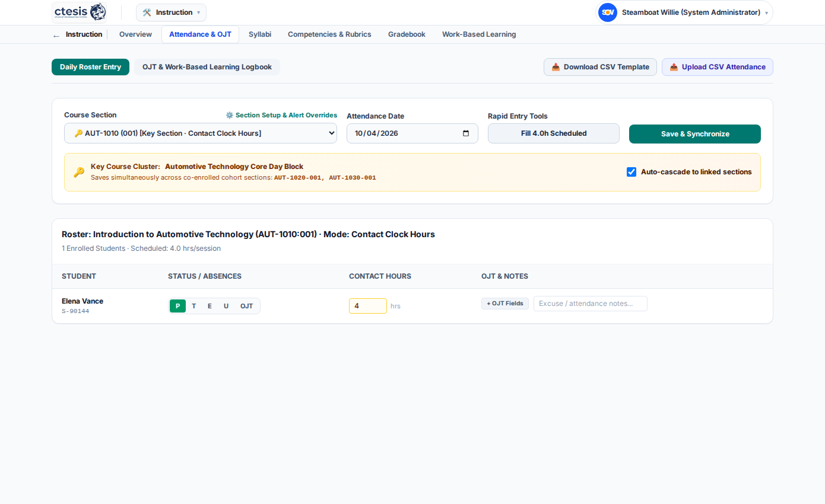Click the key icon in the cluster banner
The image size is (825, 504).
pyautogui.click(x=79, y=172)
